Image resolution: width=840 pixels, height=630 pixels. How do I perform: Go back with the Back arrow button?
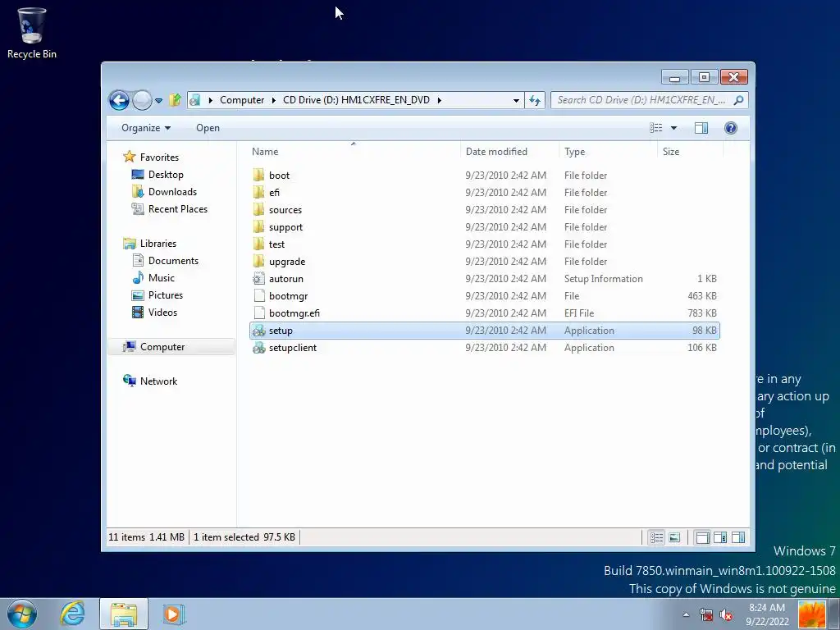pos(119,100)
